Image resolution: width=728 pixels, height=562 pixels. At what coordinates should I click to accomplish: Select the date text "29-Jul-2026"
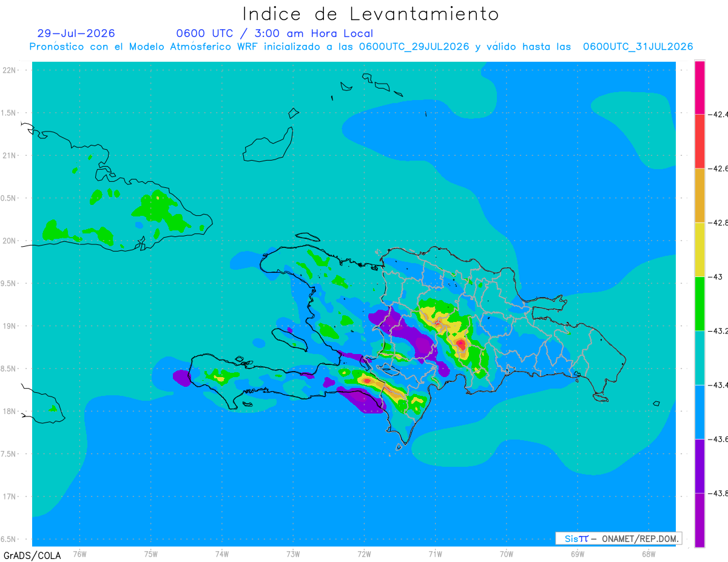pos(76,33)
